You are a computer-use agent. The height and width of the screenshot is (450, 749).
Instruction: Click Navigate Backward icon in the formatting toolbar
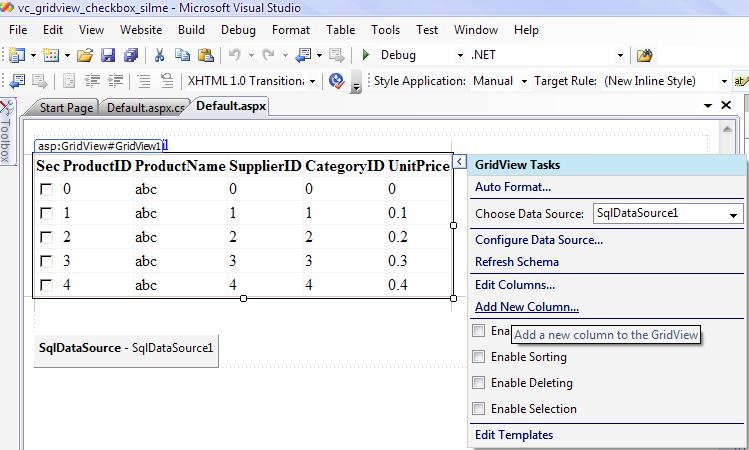[17, 81]
